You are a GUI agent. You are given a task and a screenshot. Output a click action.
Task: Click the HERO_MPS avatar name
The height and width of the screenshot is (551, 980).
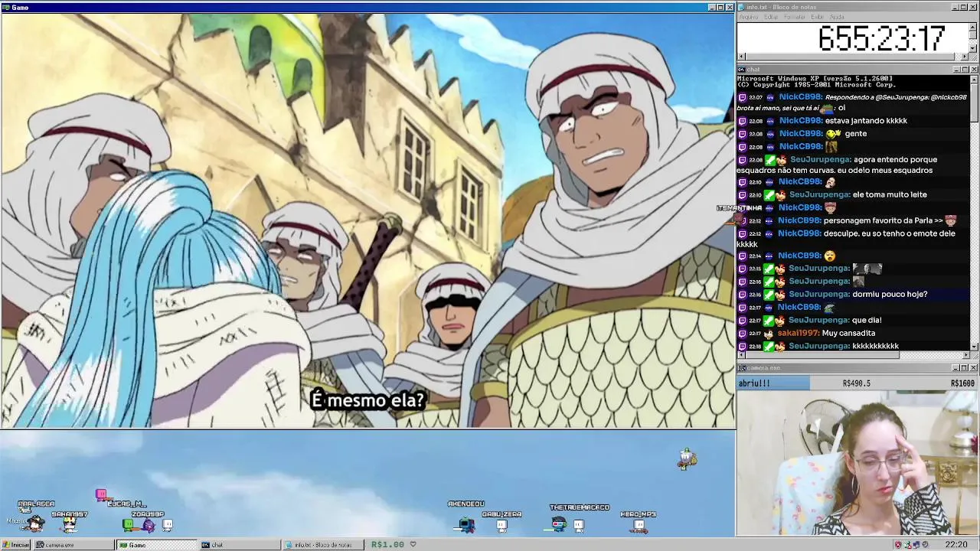(x=639, y=514)
